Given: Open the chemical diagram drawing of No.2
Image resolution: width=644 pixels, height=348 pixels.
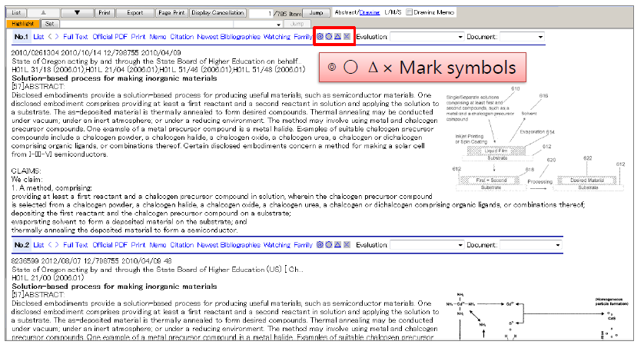Looking at the screenshot, I should 537,316.
